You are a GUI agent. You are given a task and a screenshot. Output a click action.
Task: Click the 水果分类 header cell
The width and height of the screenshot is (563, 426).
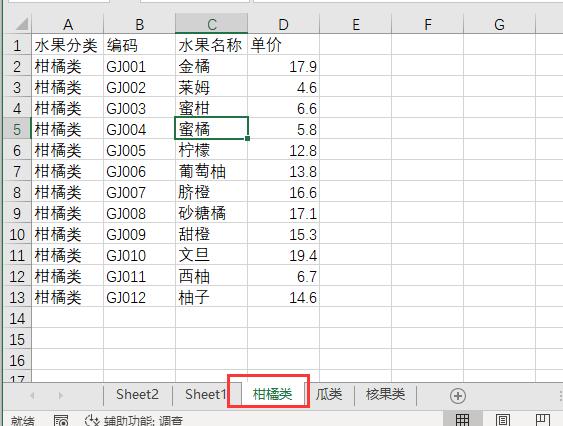click(x=68, y=45)
